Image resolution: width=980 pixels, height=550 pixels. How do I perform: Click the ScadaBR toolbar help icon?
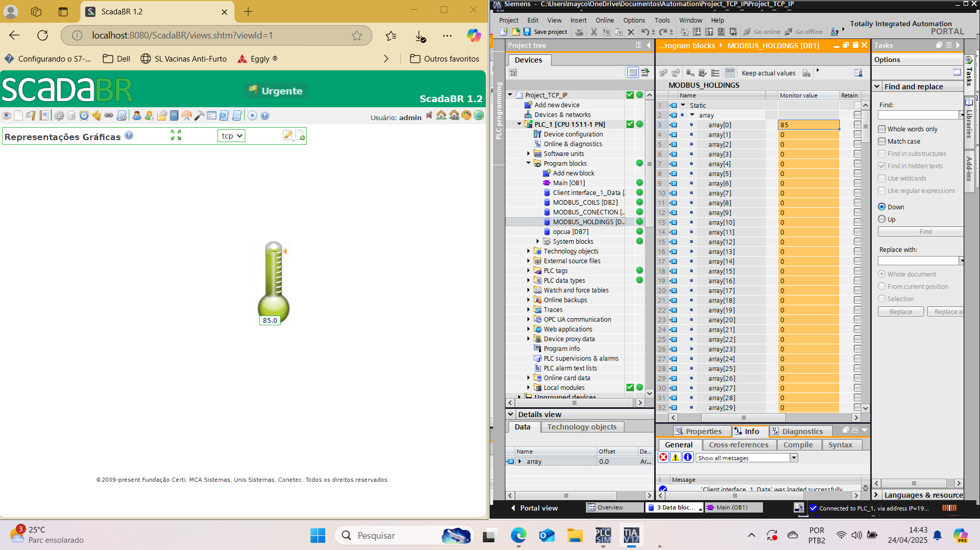click(265, 115)
